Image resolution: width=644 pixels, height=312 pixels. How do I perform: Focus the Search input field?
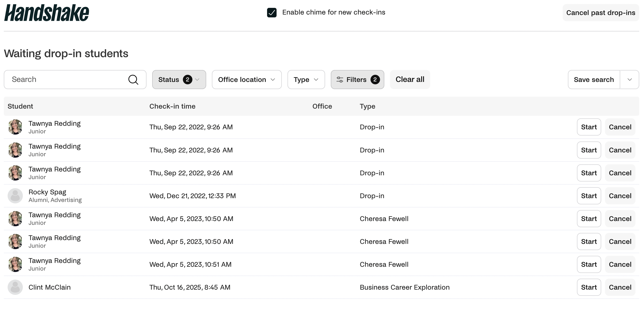click(x=75, y=80)
